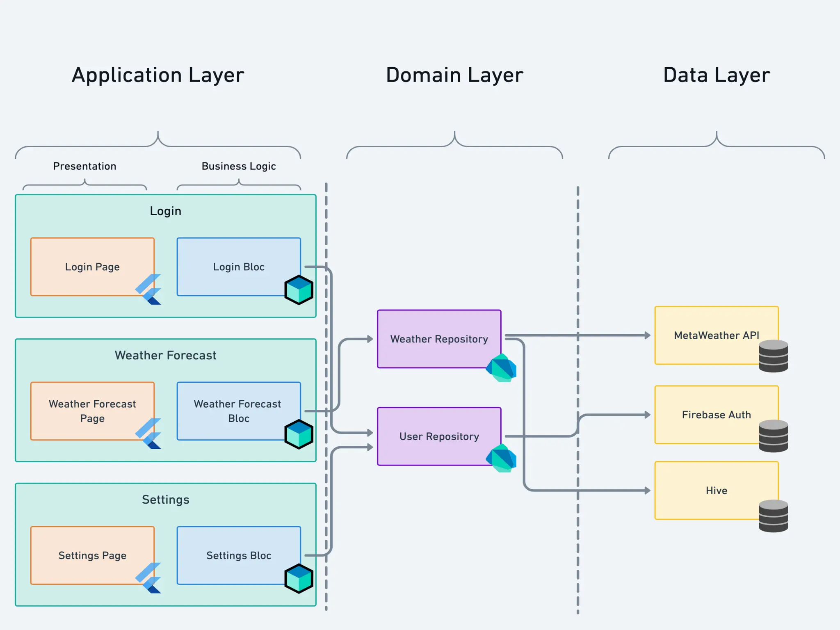Click Flutter logo on Settings Page
This screenshot has width=840, height=630.
(x=148, y=578)
